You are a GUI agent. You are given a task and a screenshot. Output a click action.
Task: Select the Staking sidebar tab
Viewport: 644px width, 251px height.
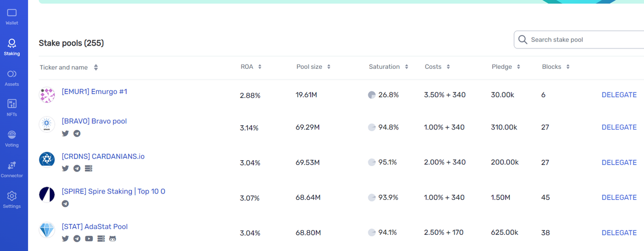click(12, 47)
